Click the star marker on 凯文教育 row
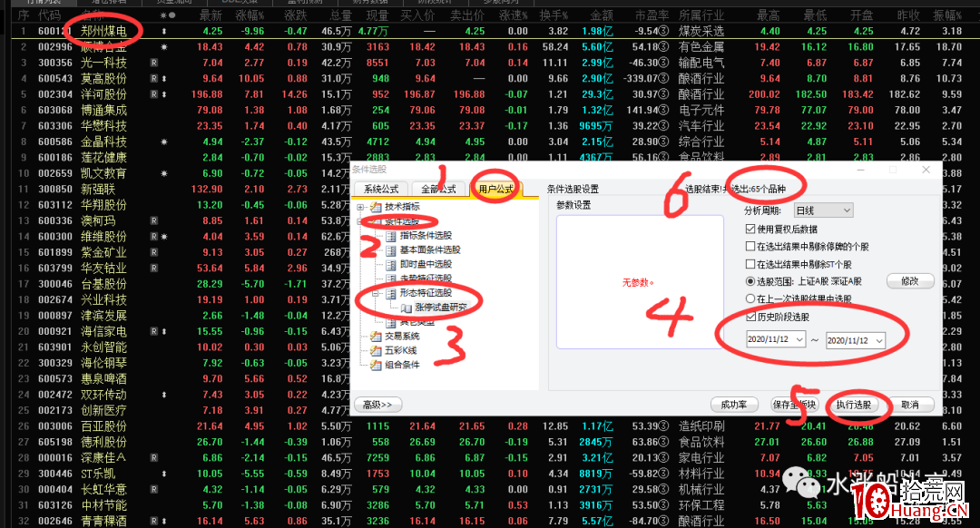The width and height of the screenshot is (980, 528). [x=163, y=173]
